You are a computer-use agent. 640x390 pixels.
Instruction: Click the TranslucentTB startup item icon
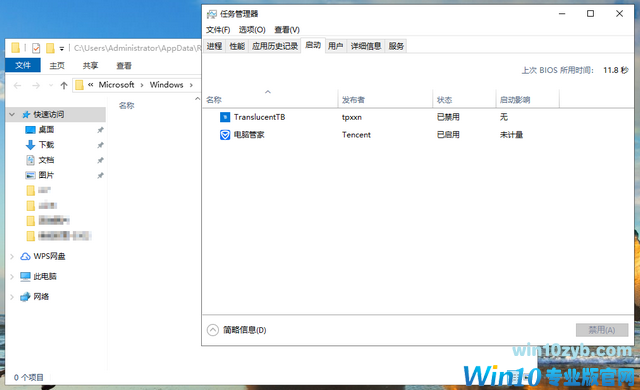pos(225,117)
